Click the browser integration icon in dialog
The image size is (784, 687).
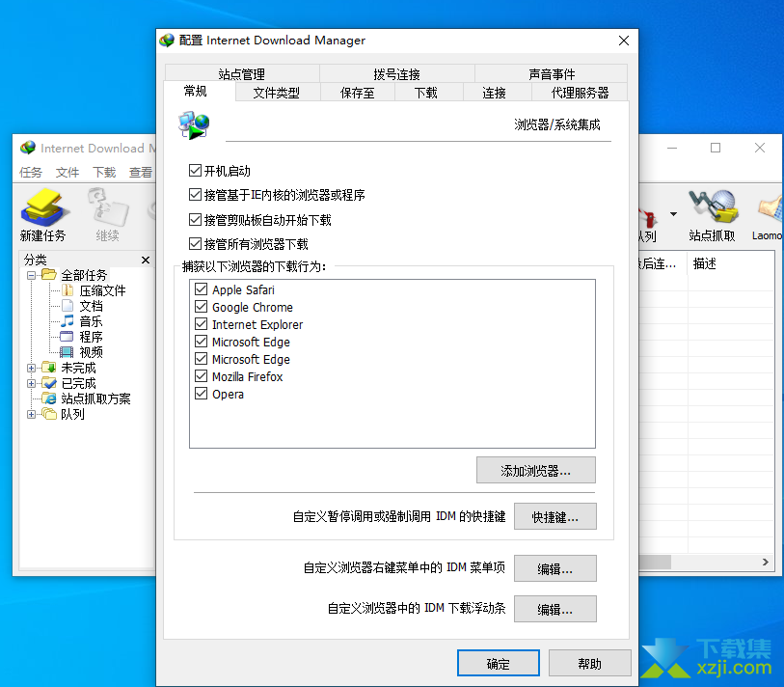[x=194, y=125]
